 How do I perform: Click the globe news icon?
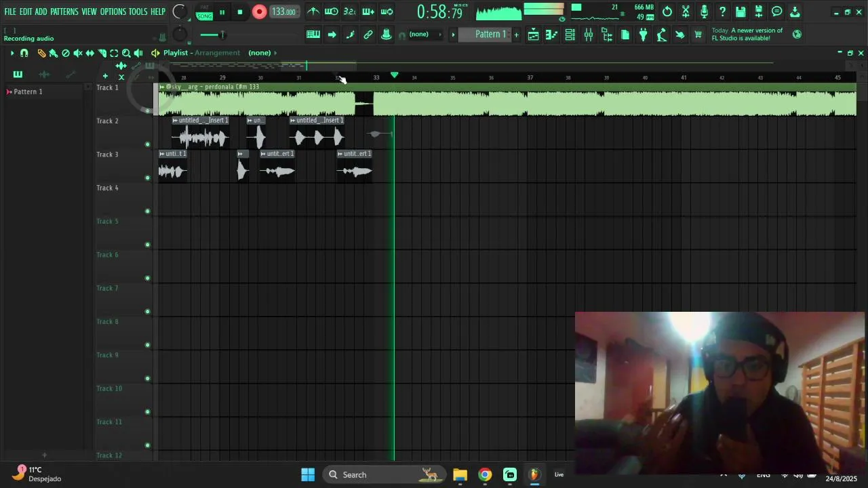(797, 35)
